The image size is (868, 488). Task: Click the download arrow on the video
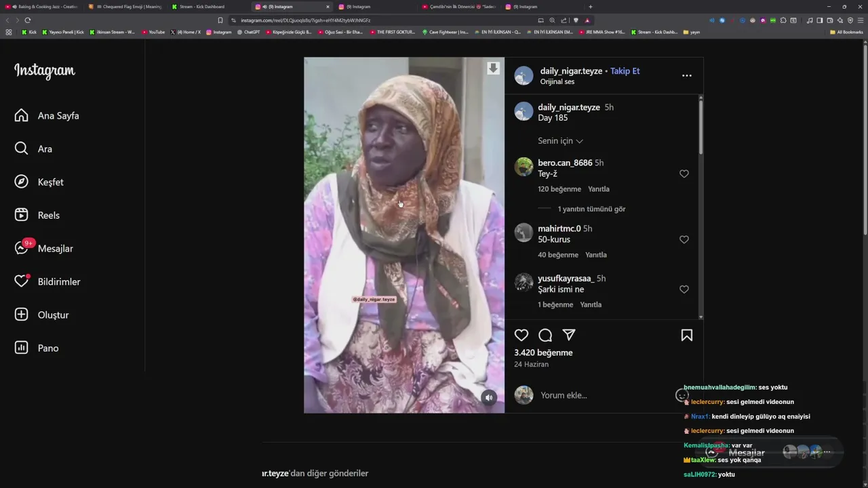pos(493,68)
